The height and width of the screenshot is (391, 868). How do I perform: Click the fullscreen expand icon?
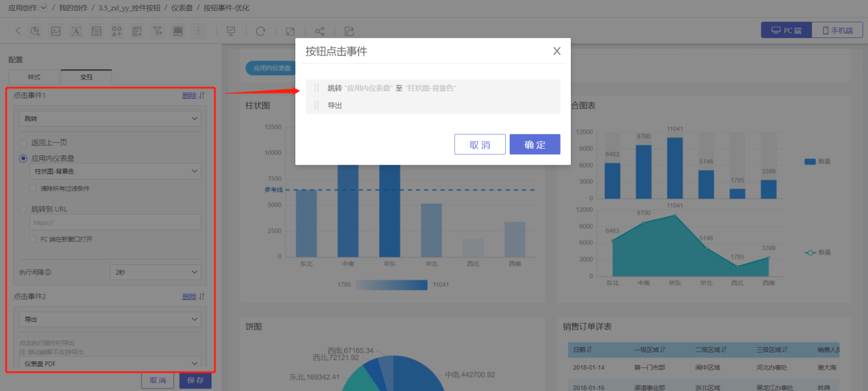290,31
